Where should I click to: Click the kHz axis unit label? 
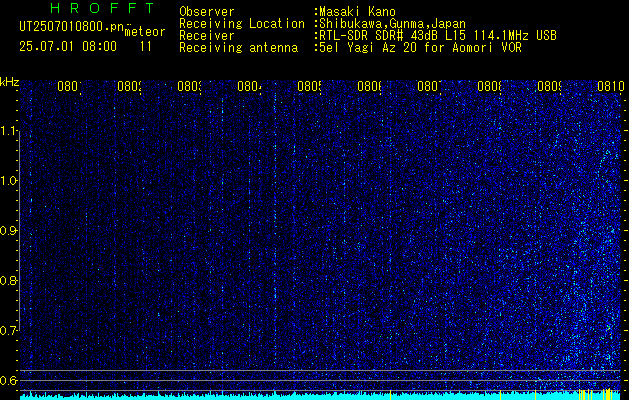tap(9, 82)
